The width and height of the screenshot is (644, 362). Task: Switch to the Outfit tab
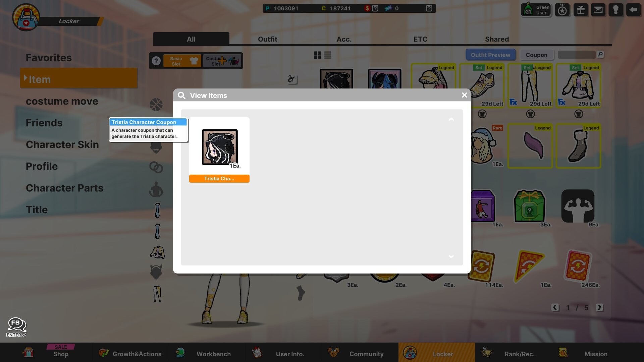tap(267, 39)
